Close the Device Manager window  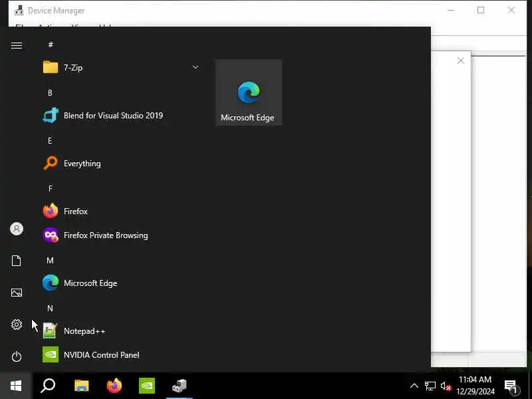click(511, 10)
